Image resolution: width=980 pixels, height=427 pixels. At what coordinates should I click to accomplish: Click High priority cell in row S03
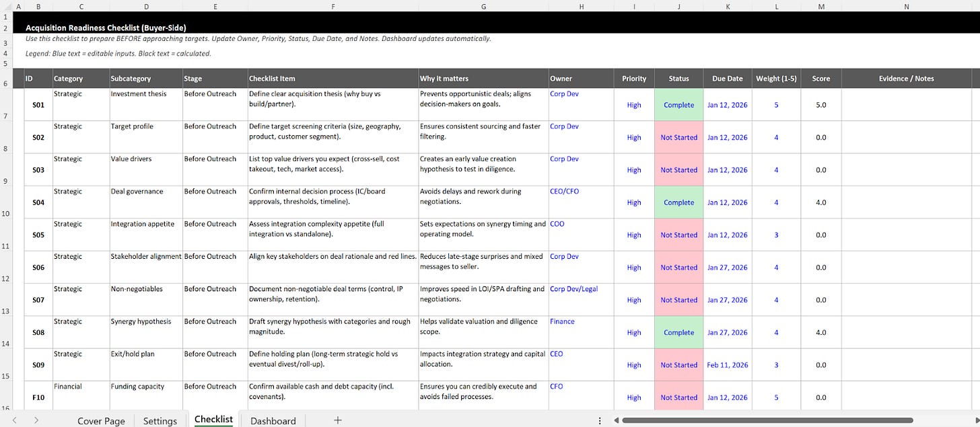click(x=633, y=170)
